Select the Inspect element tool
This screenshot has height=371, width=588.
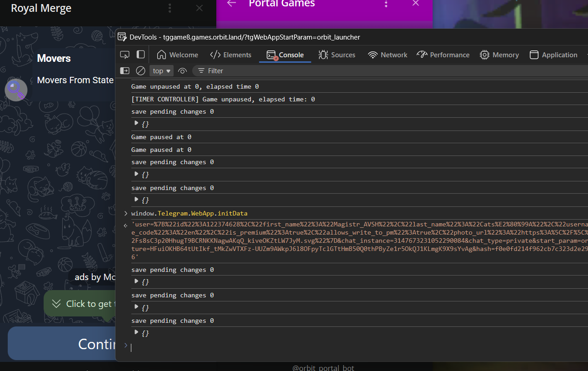(124, 54)
